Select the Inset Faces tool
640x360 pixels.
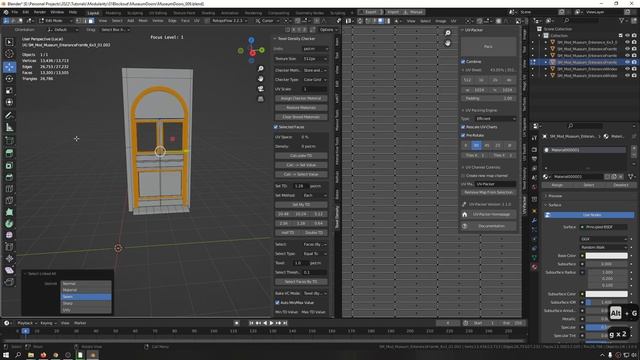tap(9, 165)
